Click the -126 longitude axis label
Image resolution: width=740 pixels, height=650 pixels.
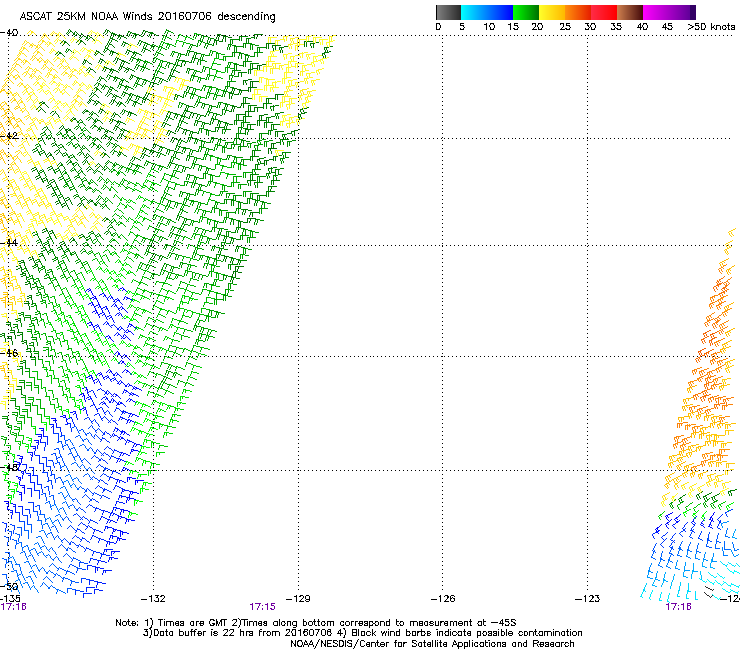pos(443,599)
